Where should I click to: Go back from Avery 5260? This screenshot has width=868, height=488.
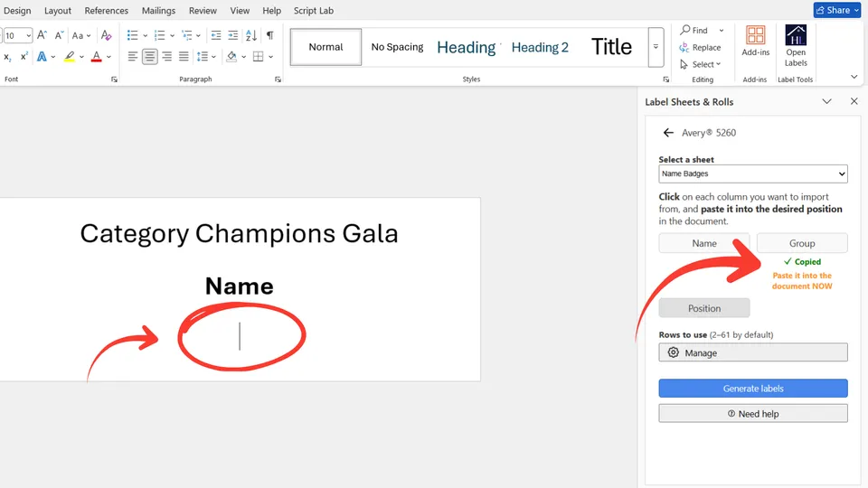tap(668, 133)
